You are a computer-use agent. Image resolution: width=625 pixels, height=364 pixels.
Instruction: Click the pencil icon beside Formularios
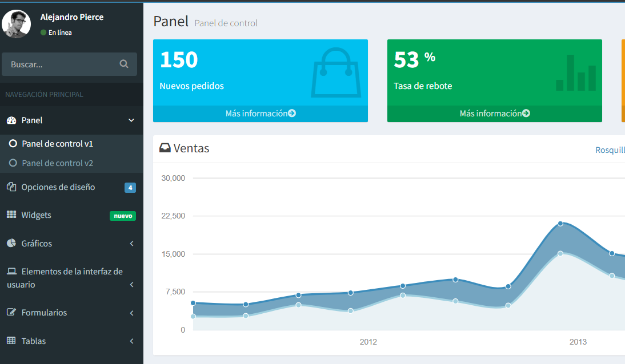click(10, 313)
